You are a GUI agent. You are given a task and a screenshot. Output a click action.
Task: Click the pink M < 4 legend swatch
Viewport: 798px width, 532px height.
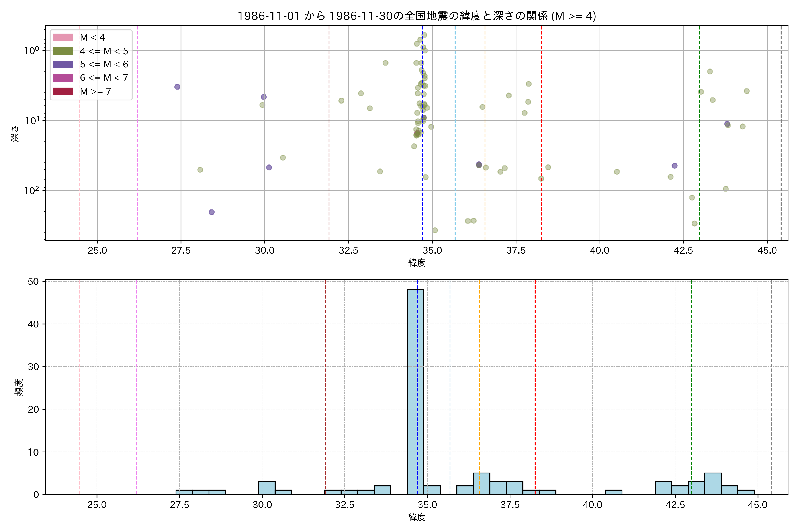[x=63, y=37]
